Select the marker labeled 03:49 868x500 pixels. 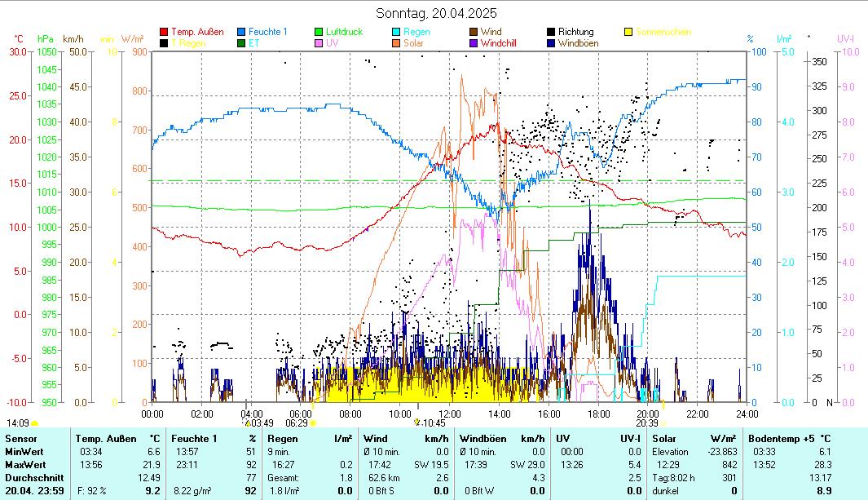point(248,423)
